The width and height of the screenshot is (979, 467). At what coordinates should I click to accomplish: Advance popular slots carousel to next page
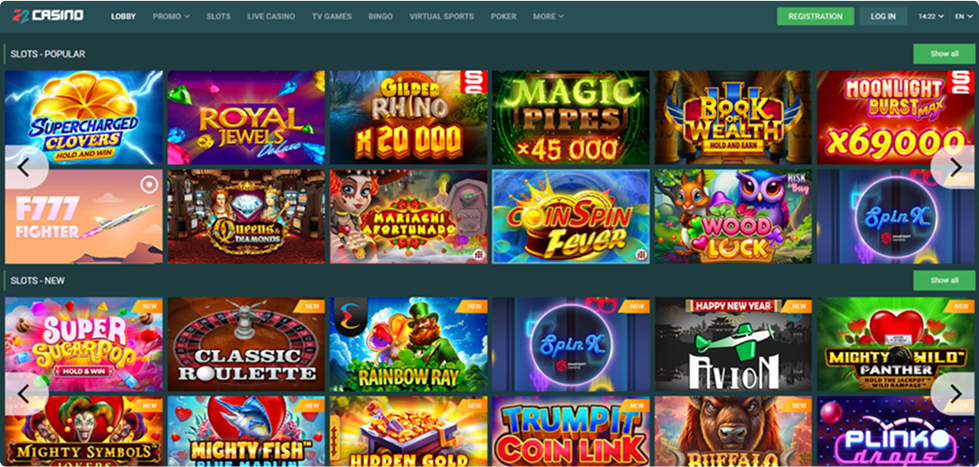(955, 167)
